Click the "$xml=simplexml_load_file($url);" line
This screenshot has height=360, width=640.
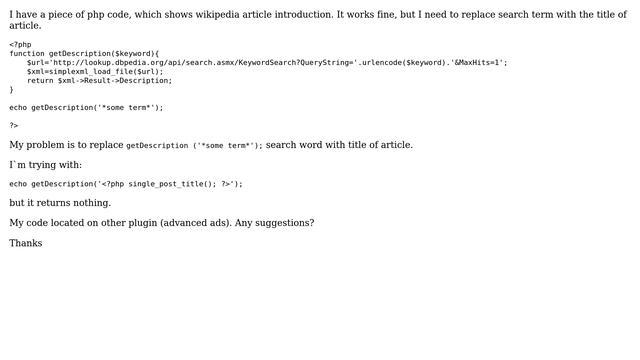pyautogui.click(x=95, y=71)
